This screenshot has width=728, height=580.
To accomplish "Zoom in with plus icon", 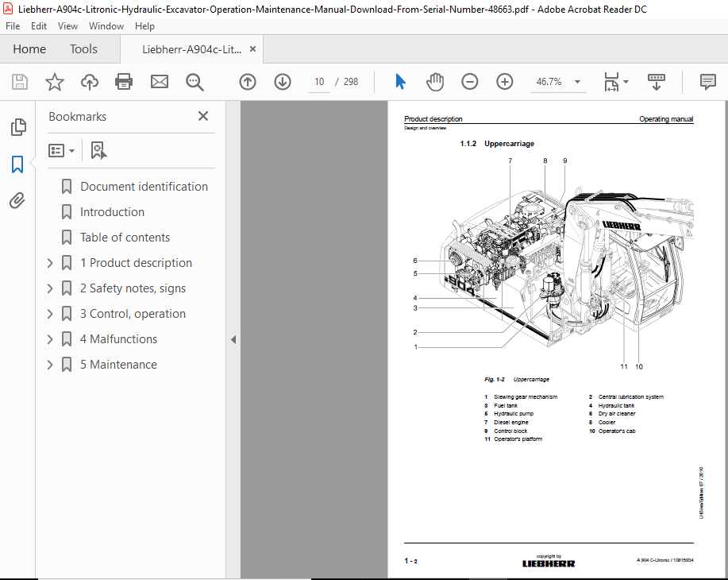I will tap(505, 82).
